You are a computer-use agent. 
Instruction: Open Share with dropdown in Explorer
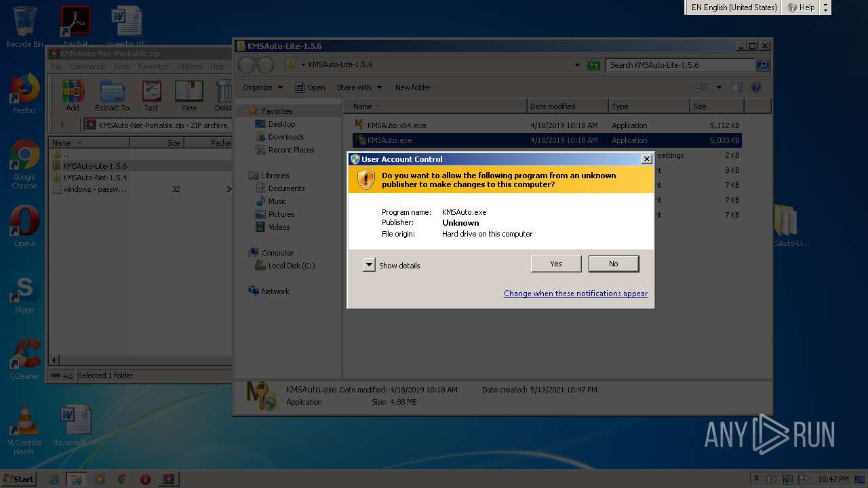[359, 87]
